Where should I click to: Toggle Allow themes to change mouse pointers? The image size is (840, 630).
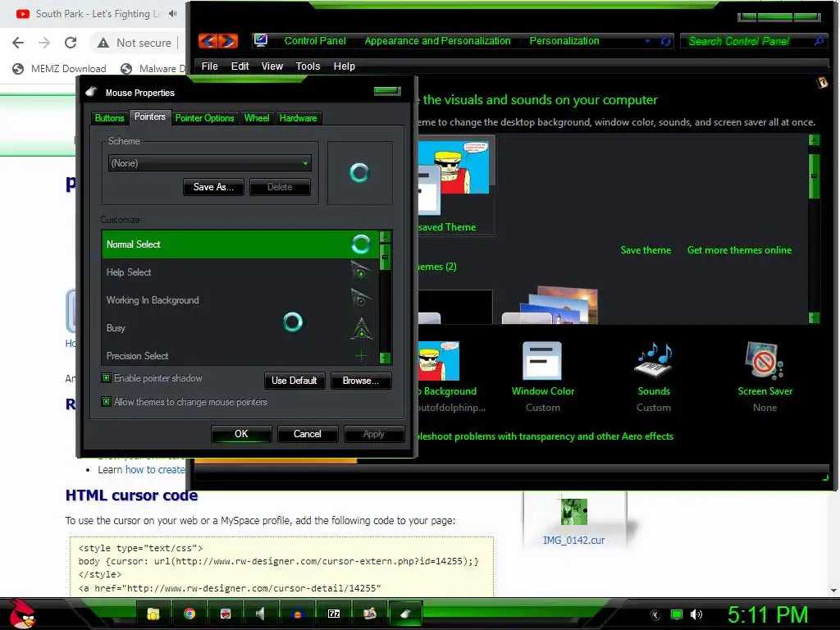[x=106, y=402]
